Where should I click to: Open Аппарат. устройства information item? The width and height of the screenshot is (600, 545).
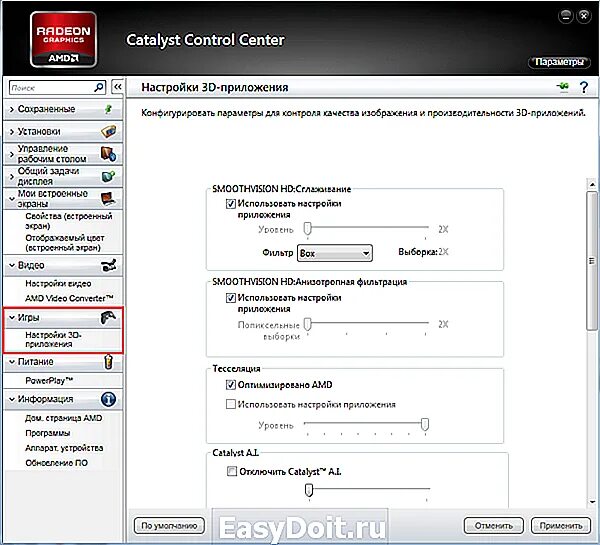click(x=64, y=448)
